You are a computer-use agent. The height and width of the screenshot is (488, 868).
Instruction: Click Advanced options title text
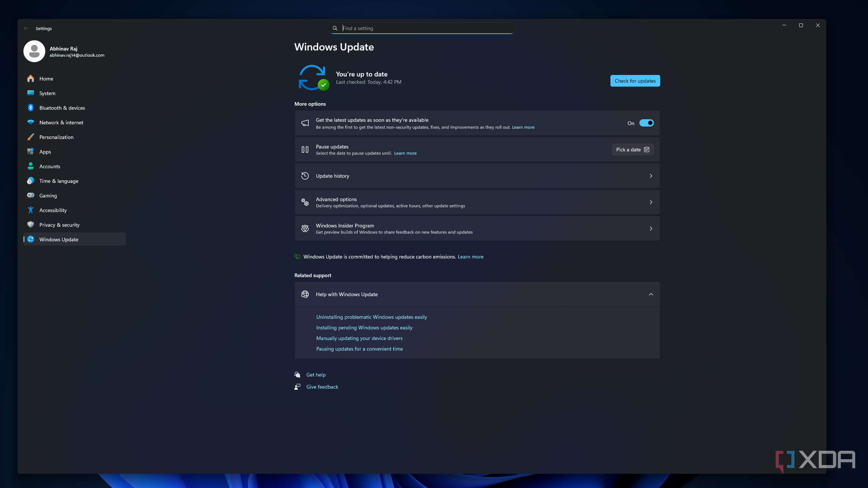pos(336,199)
